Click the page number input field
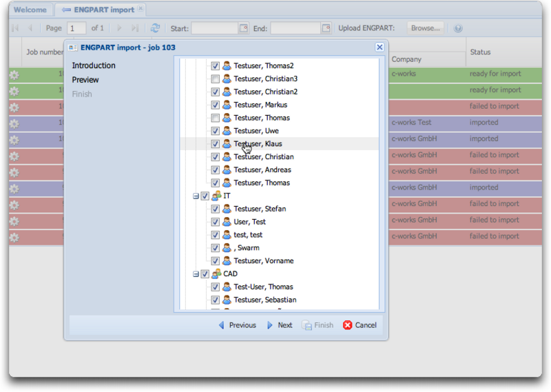551x392 pixels. click(76, 28)
